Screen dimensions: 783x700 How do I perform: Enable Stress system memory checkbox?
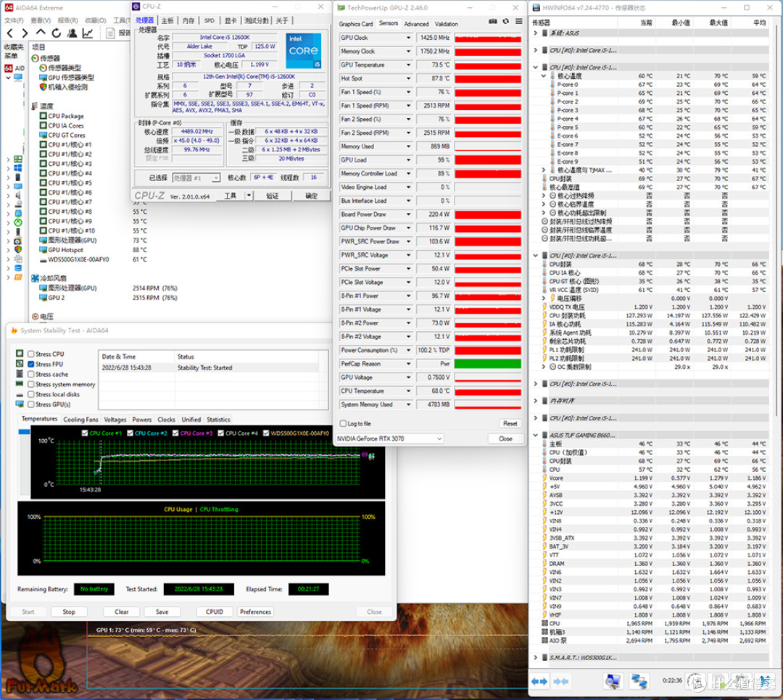click(x=31, y=385)
